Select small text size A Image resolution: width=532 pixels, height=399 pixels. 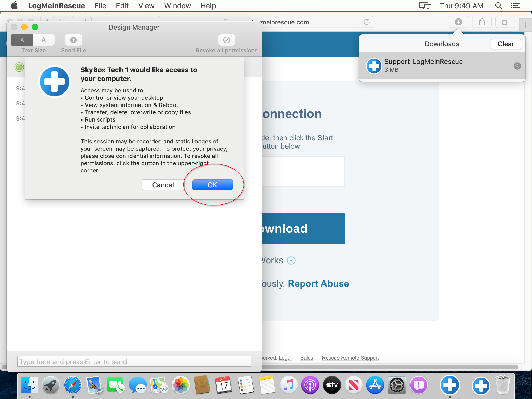[22, 40]
